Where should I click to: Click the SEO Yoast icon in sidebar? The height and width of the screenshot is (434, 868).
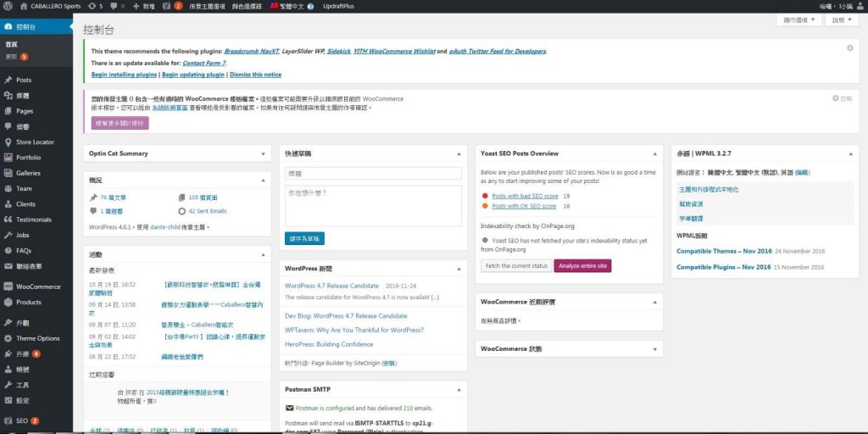8,420
